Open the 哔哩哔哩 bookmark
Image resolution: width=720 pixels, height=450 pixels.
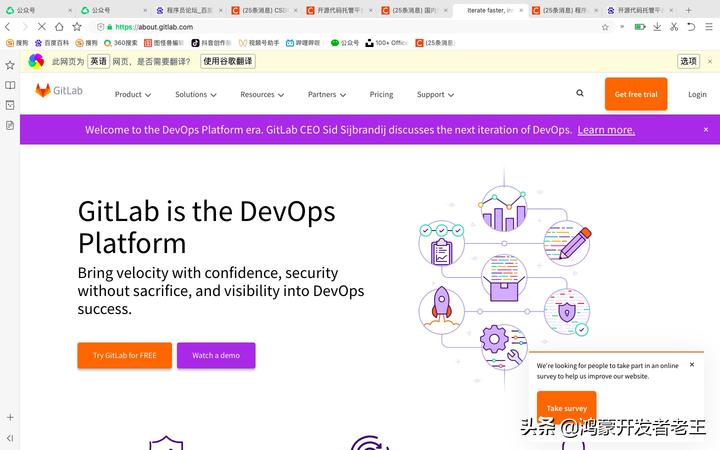pos(303,43)
